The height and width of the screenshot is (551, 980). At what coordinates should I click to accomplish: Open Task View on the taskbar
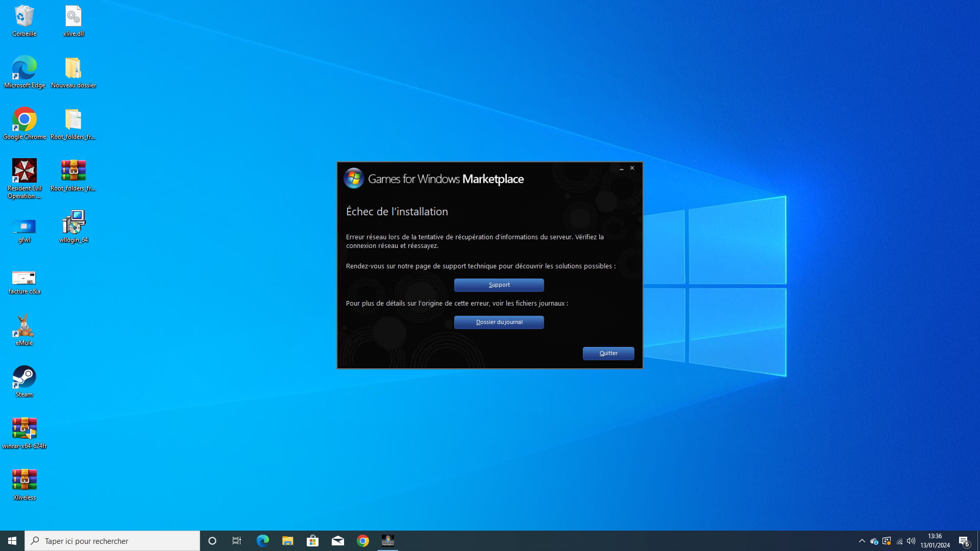click(237, 541)
